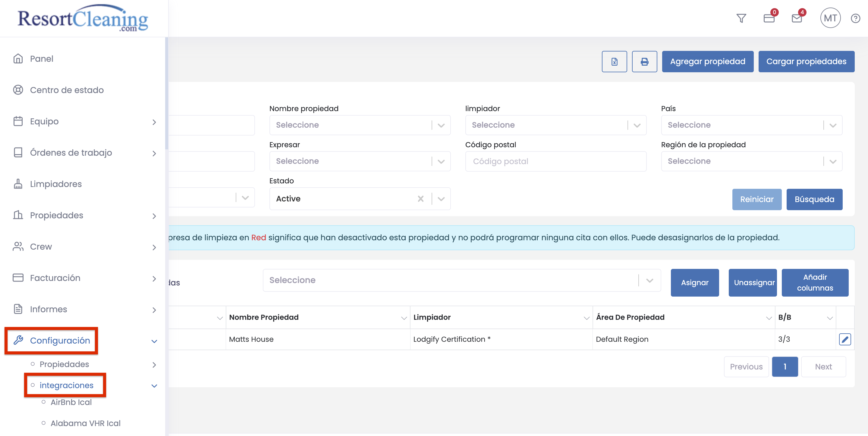Open the MT user avatar menu

[830, 18]
